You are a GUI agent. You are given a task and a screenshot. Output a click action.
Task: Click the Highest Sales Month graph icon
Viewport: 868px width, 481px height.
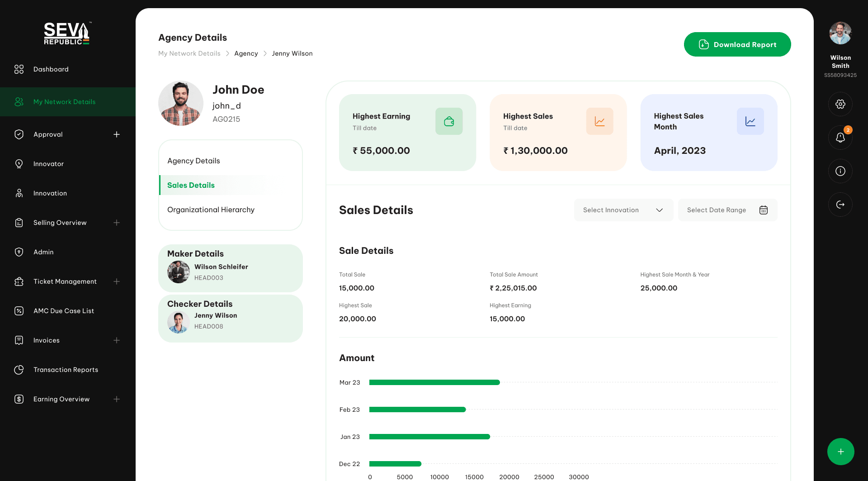(x=750, y=121)
